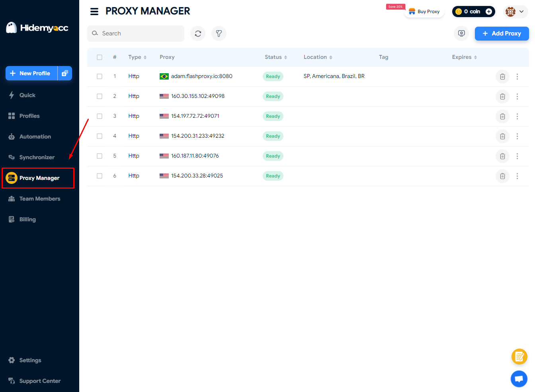Image resolution: width=535 pixels, height=392 pixels.
Task: Select all proxies with header checkbox
Action: [x=100, y=57]
